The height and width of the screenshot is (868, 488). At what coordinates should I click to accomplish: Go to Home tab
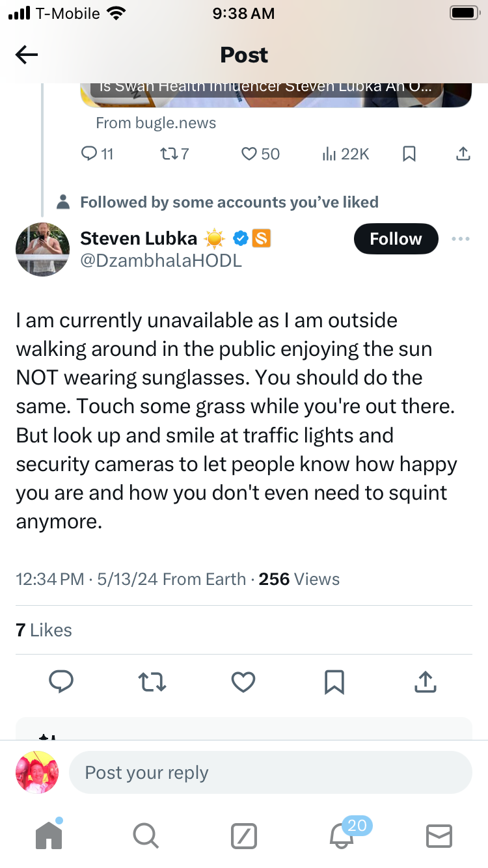[49, 835]
